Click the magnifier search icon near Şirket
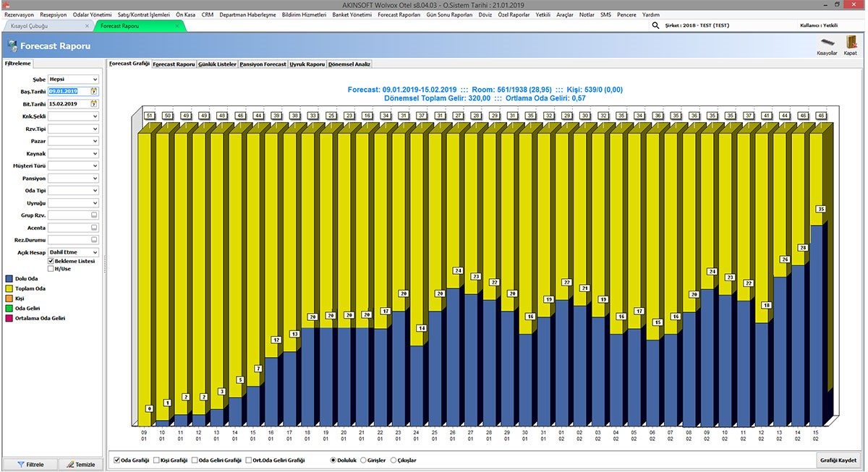Screen dimensions: 868x472 coord(656,25)
